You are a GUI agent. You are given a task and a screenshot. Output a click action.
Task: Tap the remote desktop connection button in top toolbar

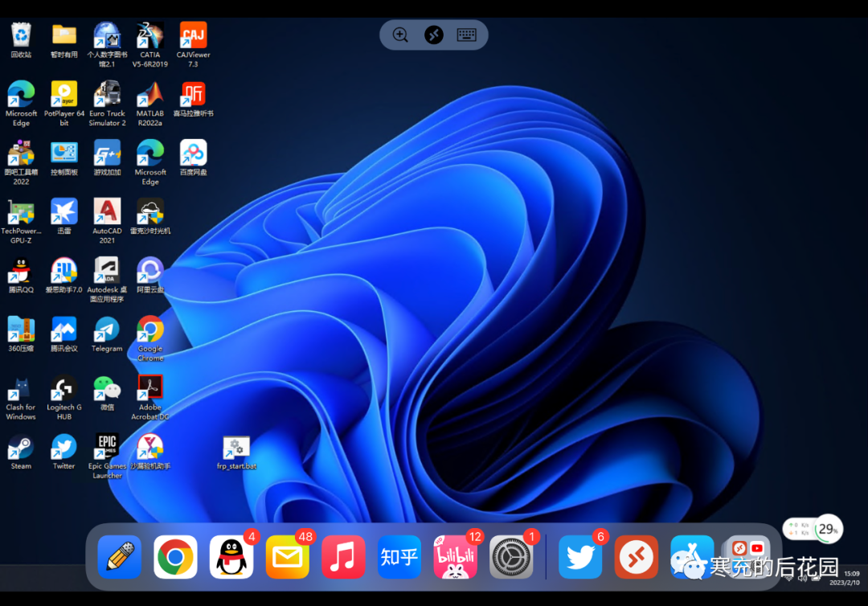click(433, 35)
